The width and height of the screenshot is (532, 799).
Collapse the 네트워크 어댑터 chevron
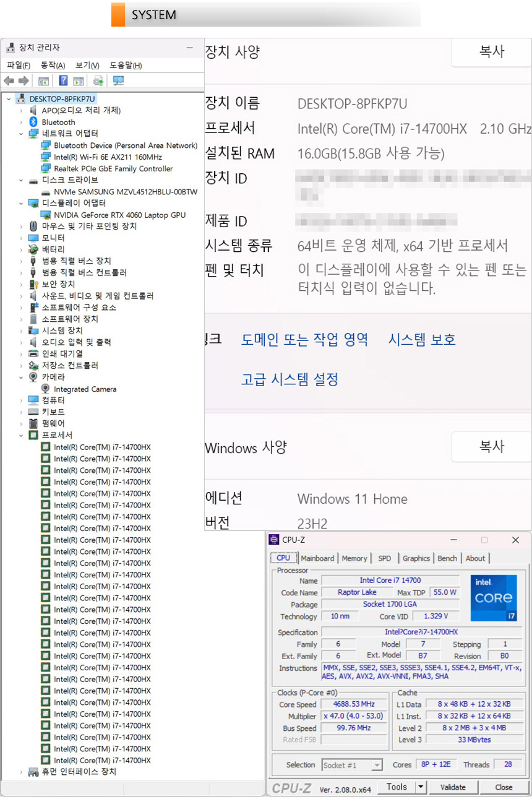[x=21, y=134]
